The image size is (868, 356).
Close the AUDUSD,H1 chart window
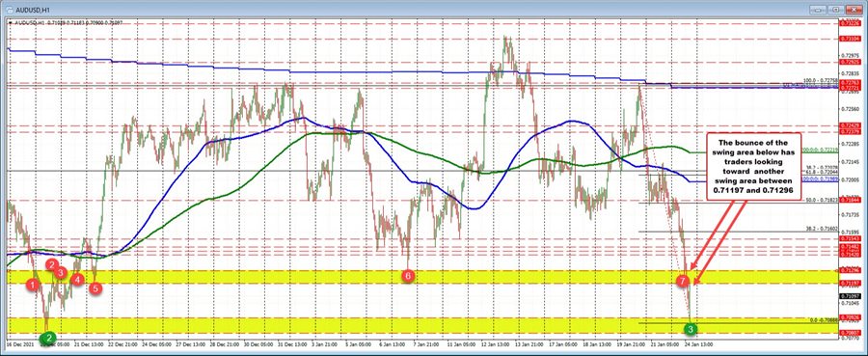(x=854, y=10)
